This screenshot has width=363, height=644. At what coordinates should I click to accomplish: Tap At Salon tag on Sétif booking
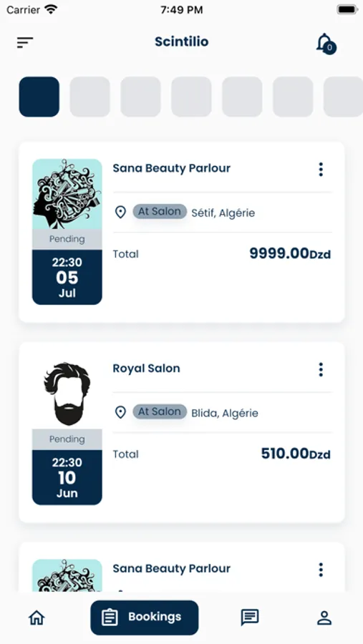click(x=160, y=212)
